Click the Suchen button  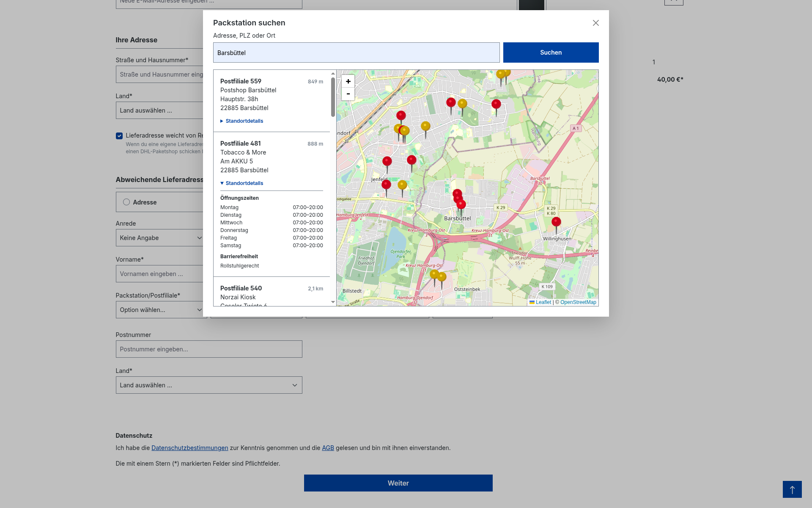[x=551, y=52]
